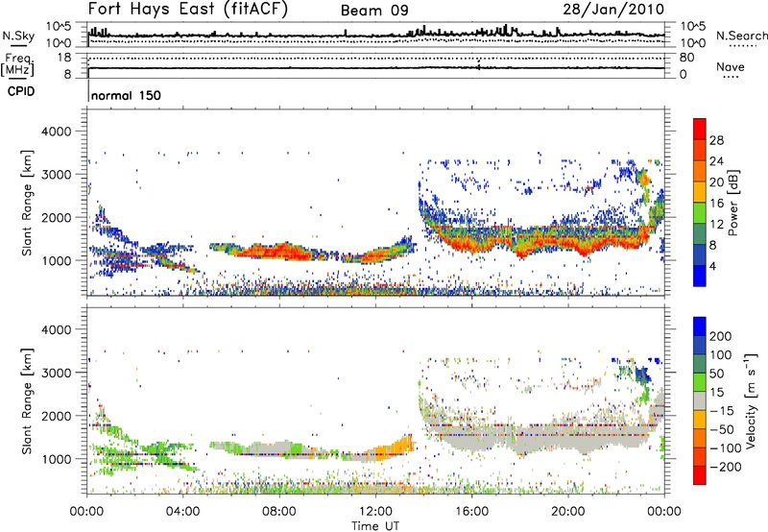768x532 pixels.
Task: Click the 'Slant Range [km]' label of power plot
Action: [x=27, y=203]
